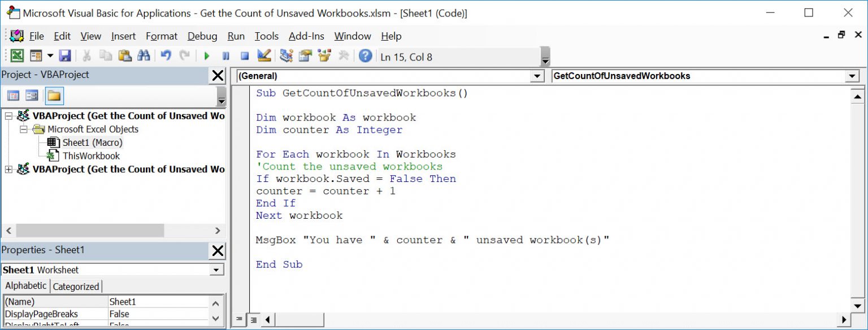This screenshot has width=868, height=330.
Task: Switch to Microsoft Excel via the Excel icon
Action: click(16, 56)
